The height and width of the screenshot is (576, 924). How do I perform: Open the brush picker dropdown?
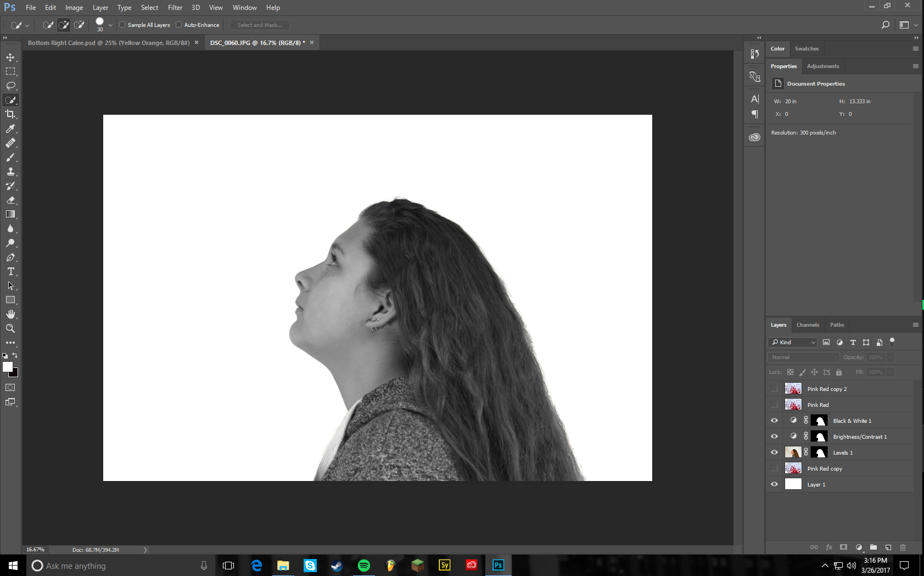click(110, 25)
